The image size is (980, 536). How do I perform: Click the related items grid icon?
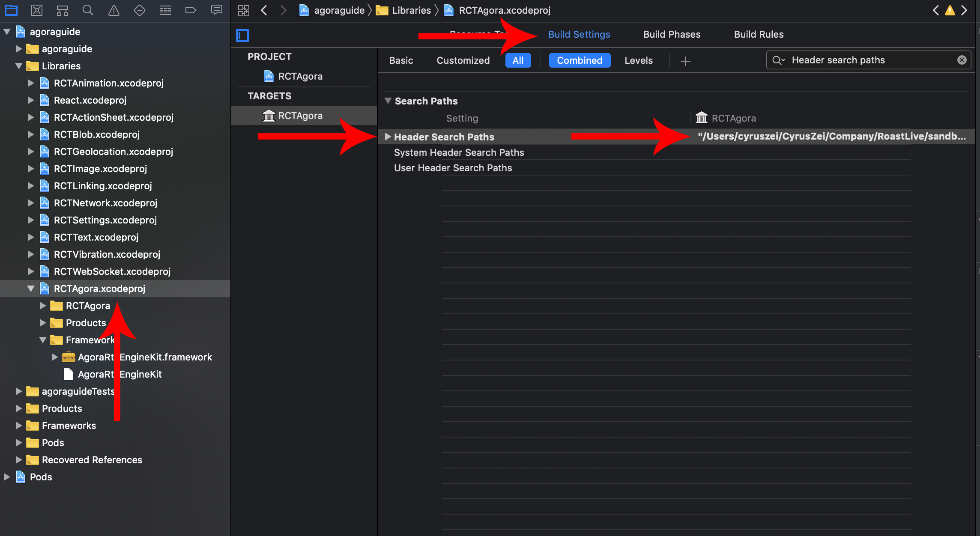244,10
